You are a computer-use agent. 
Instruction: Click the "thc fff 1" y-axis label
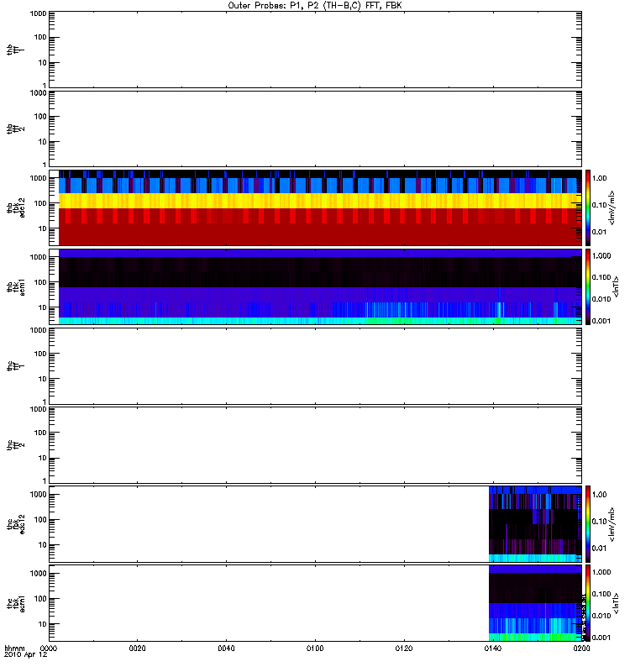click(x=15, y=366)
